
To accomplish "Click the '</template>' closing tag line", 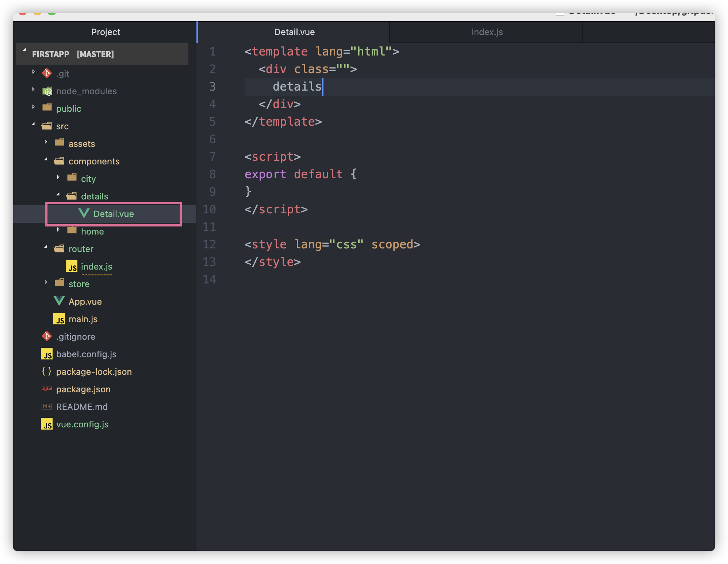I will (x=283, y=122).
